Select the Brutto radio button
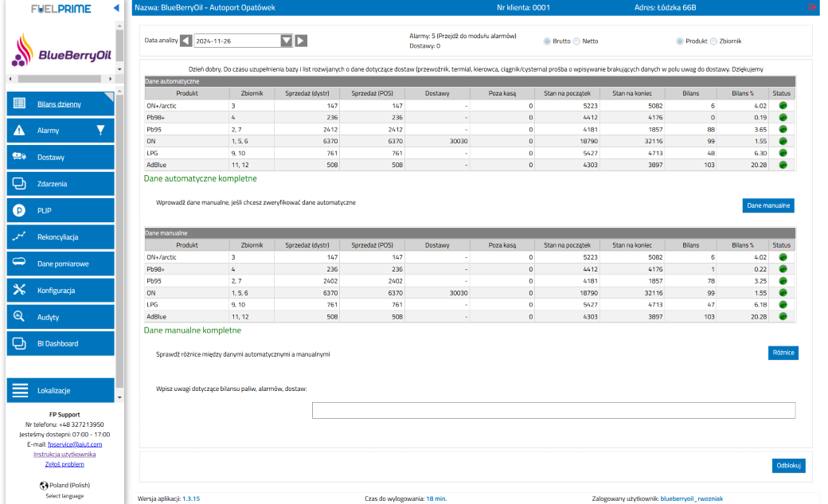 click(x=547, y=41)
